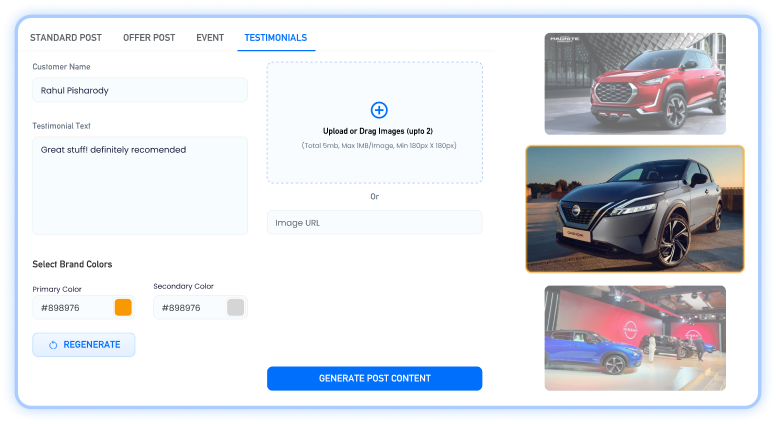
Task: Click the Customer Name field with Rahul Pisharody
Action: 140,90
